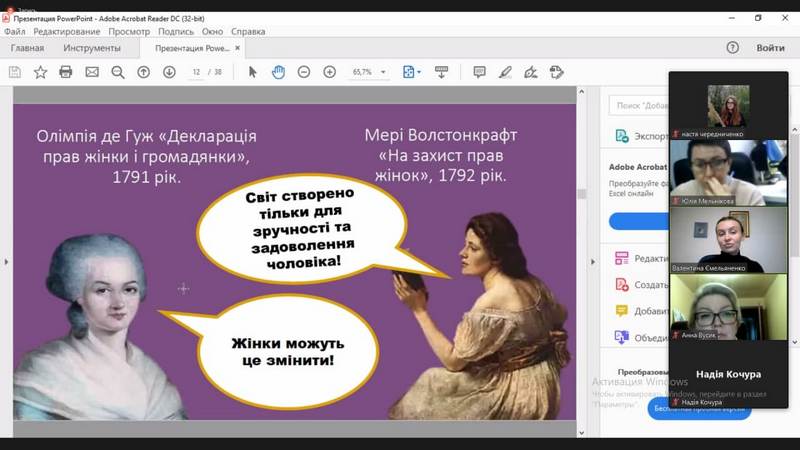800x450 pixels.
Task: Open the Окно menu
Action: click(212, 32)
